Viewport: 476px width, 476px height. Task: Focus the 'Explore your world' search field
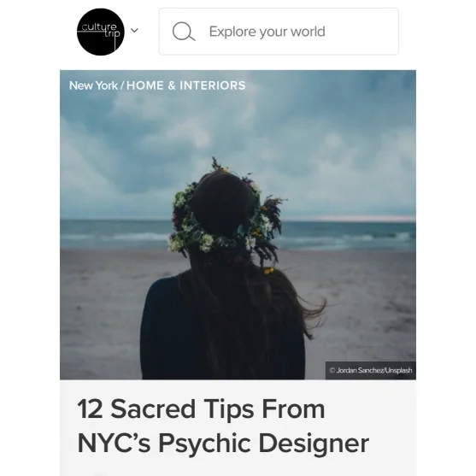click(x=279, y=32)
